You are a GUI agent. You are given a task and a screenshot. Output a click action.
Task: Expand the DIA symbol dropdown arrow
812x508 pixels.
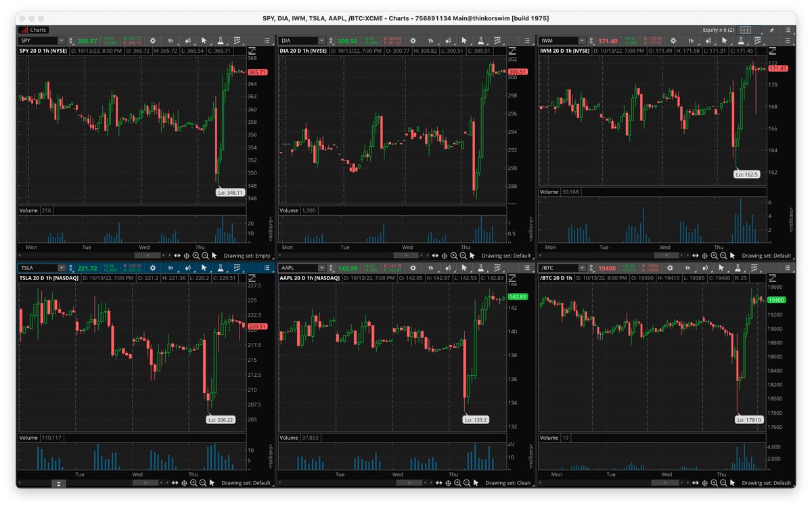323,41
